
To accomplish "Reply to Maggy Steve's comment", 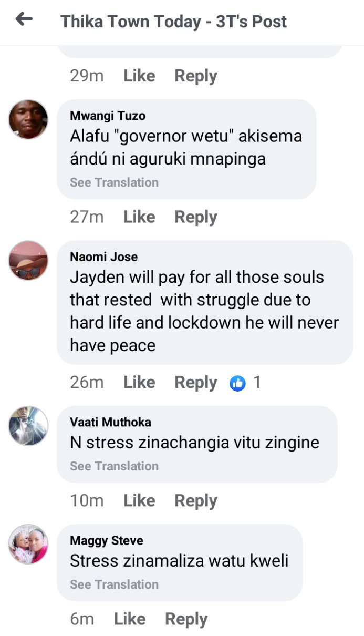I will tap(186, 619).
